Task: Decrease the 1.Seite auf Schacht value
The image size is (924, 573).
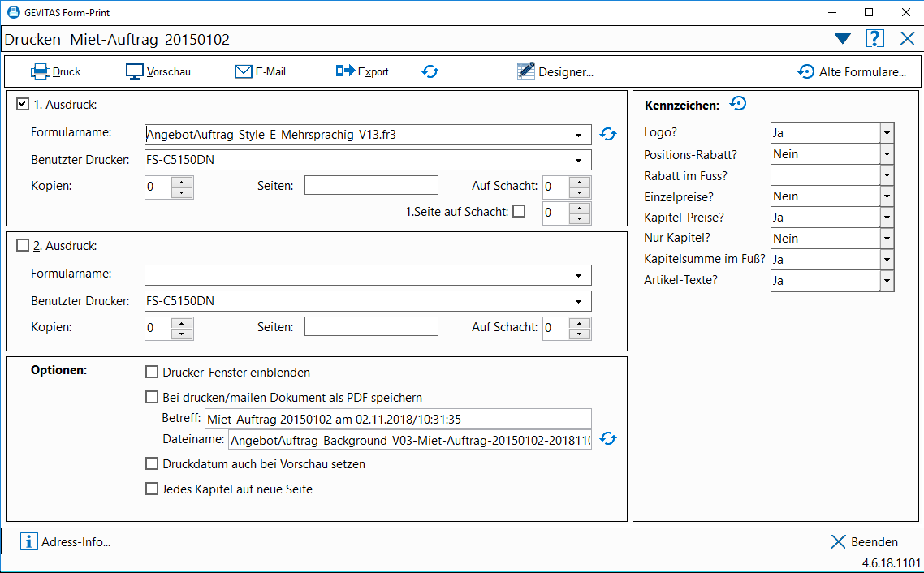Action: (x=580, y=218)
